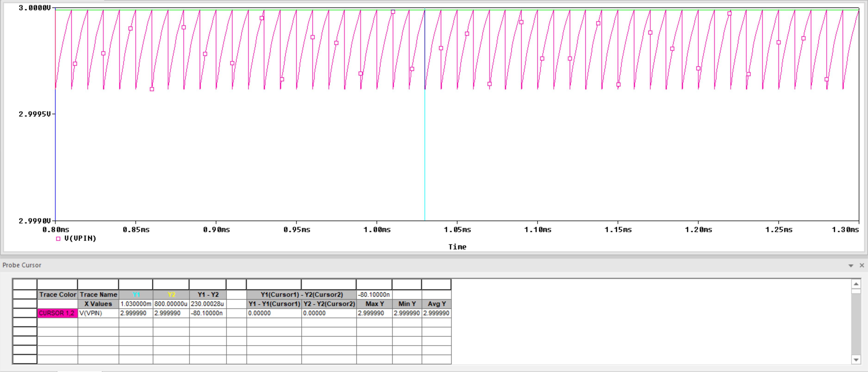Click the Time x-axis label
The width and height of the screenshot is (868, 372).
pos(457,247)
